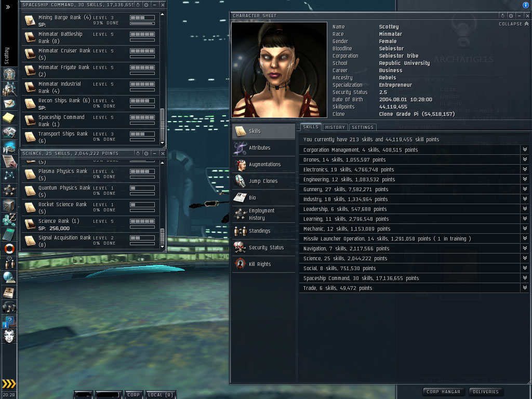Click the white face portrait icon in sidebar

pos(9,336)
